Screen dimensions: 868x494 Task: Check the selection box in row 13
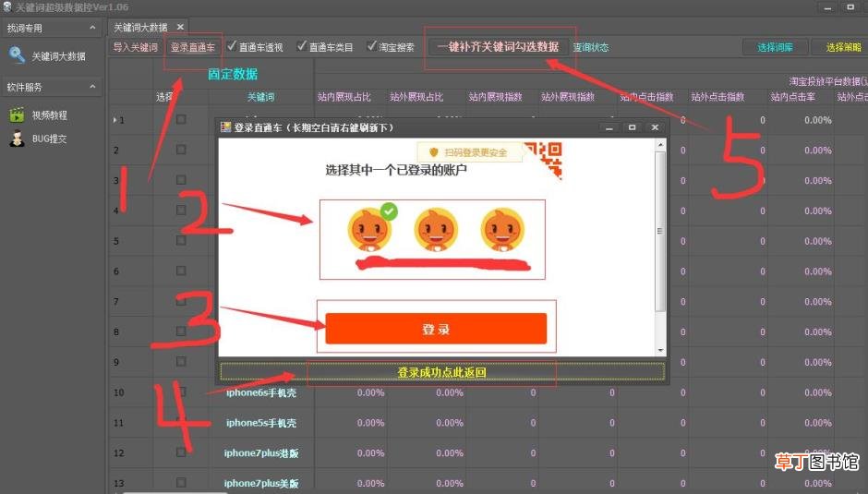(x=181, y=482)
